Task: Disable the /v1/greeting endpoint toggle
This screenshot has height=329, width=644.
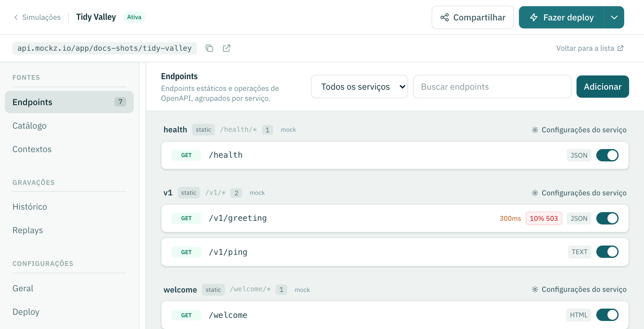Action: coord(607,218)
